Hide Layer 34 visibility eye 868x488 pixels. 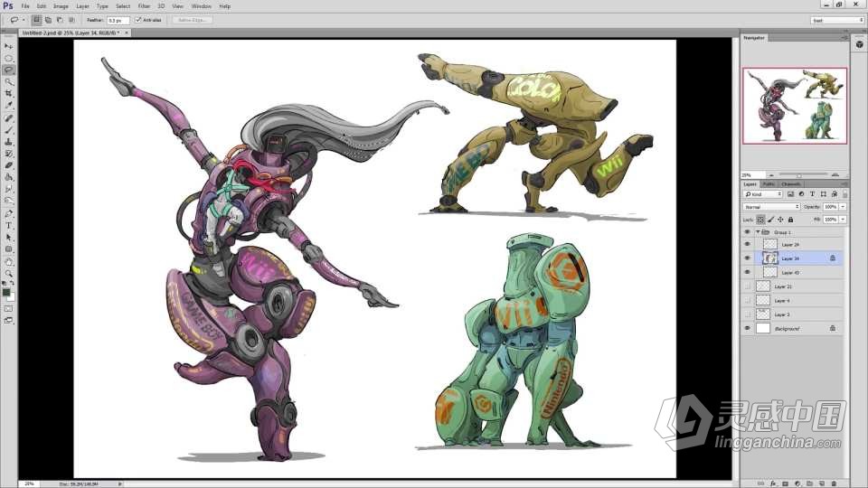(x=748, y=258)
